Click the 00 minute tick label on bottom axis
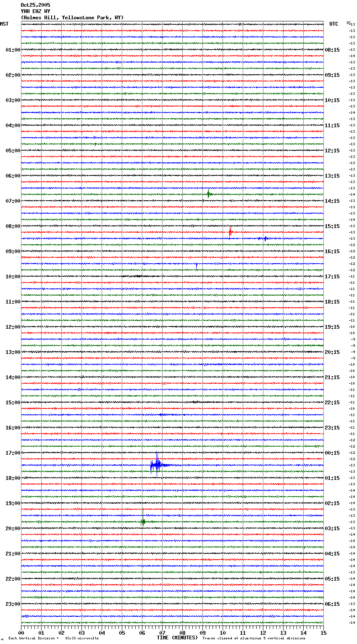 (x=21, y=633)
